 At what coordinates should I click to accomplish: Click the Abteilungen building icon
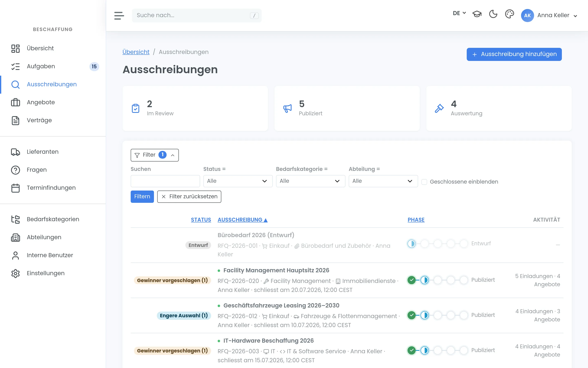16,237
